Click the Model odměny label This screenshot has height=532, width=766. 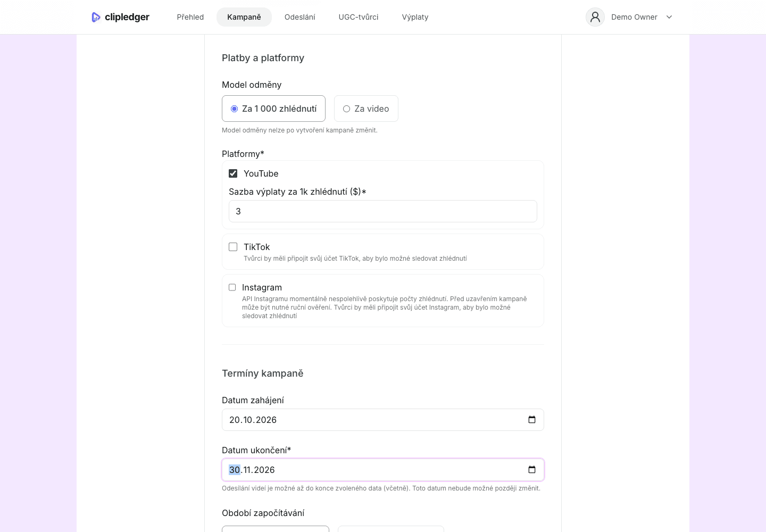click(252, 85)
